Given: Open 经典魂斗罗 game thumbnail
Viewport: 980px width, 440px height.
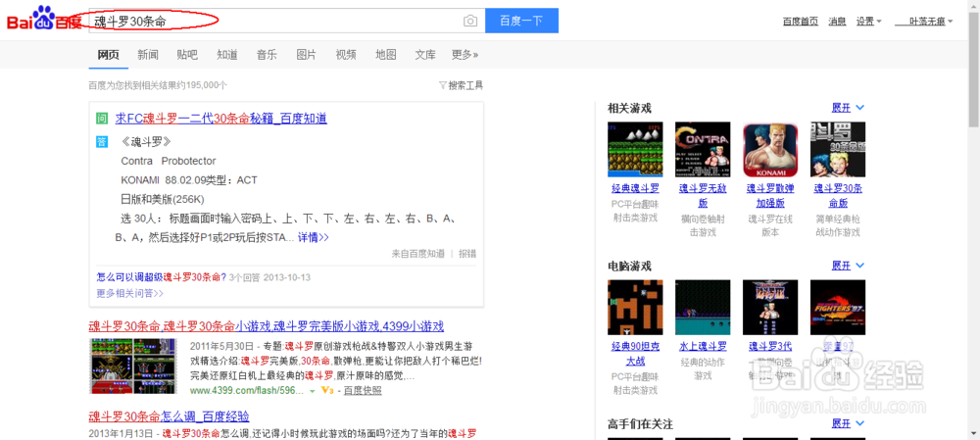Looking at the screenshot, I should (x=635, y=149).
